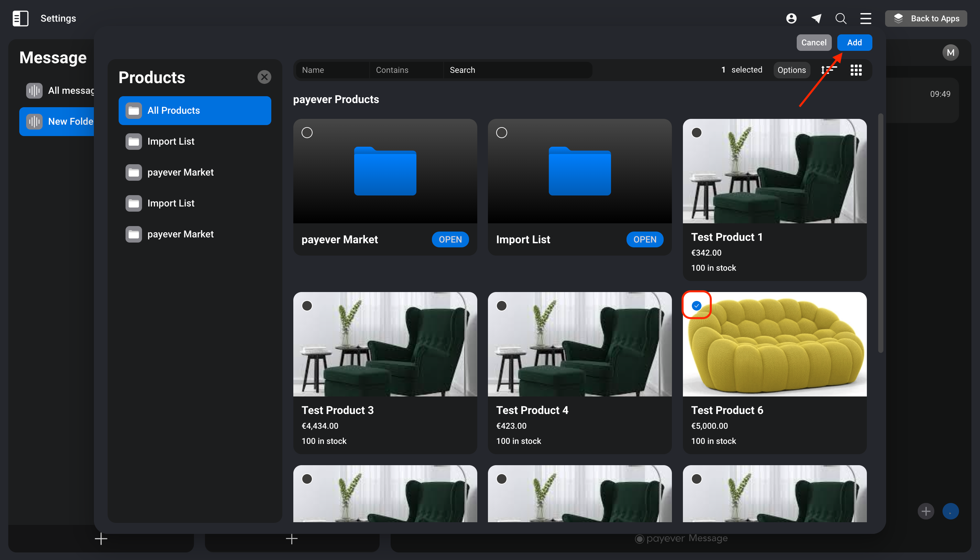The image size is (980, 560).
Task: Click Back to Apps button
Action: (x=926, y=18)
